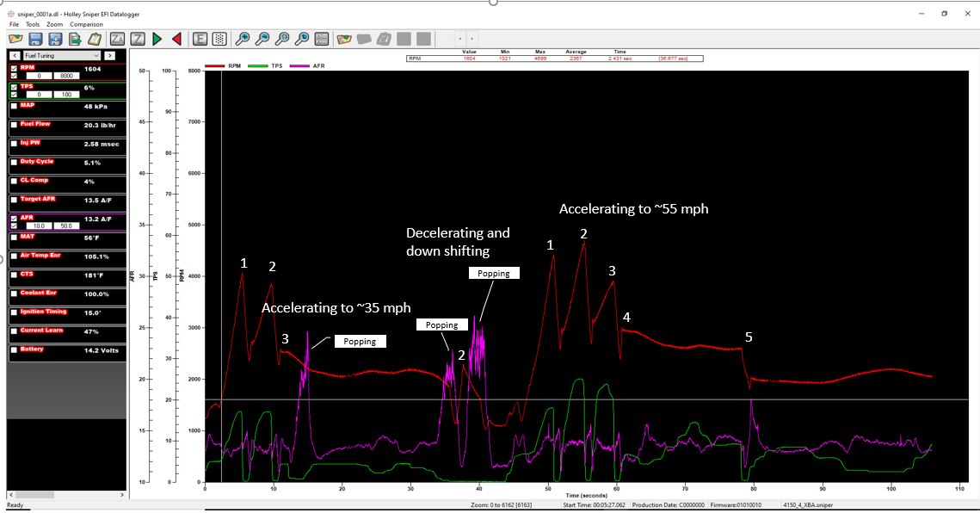
Task: Toggle the AFR scale checkbox beside 10.0
Action: (14, 226)
